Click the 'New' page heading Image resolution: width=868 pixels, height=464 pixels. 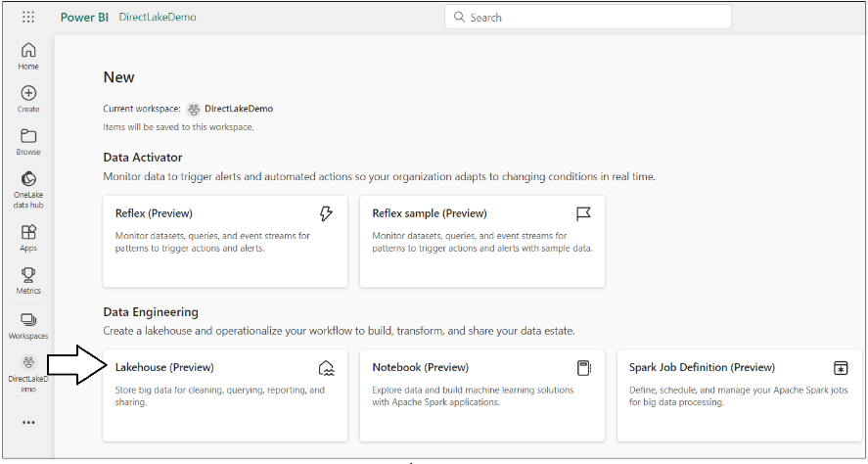118,77
